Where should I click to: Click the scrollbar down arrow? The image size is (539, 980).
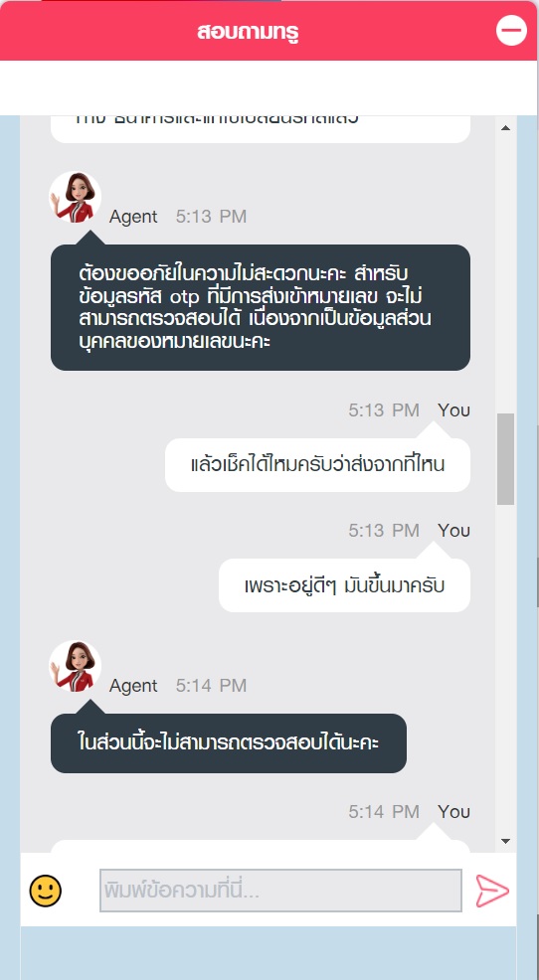click(506, 841)
